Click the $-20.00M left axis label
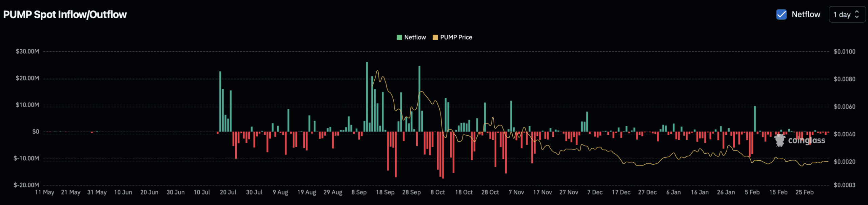Viewport: 868px width, 205px height. [x=26, y=185]
